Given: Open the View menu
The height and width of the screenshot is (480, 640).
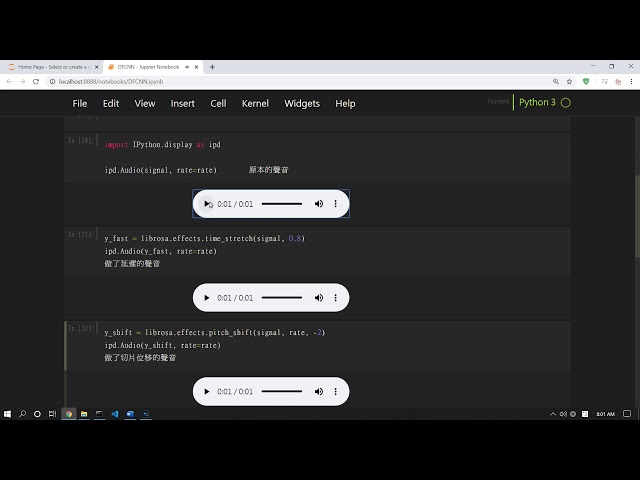Looking at the screenshot, I should click(x=145, y=104).
